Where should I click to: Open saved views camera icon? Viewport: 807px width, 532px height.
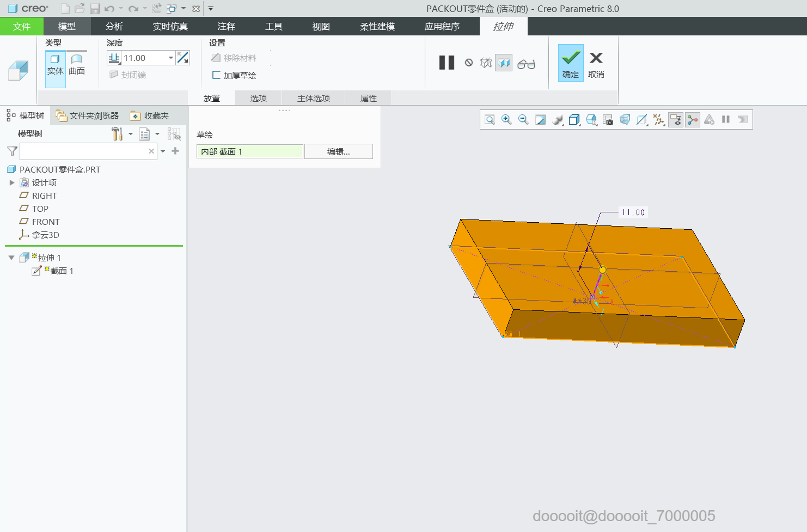click(608, 120)
